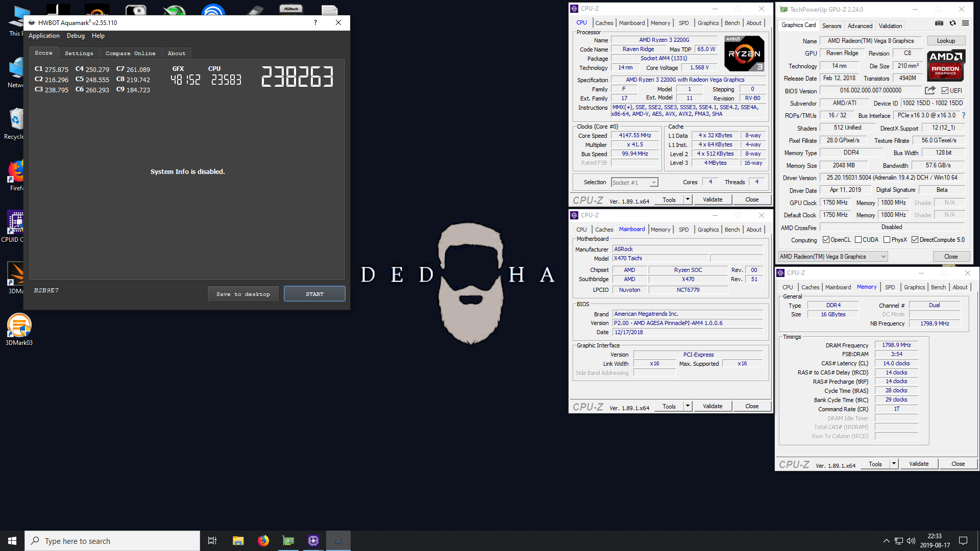Open Bench tab in top CPU-Z window
Image resolution: width=980 pixels, height=551 pixels.
coord(732,23)
